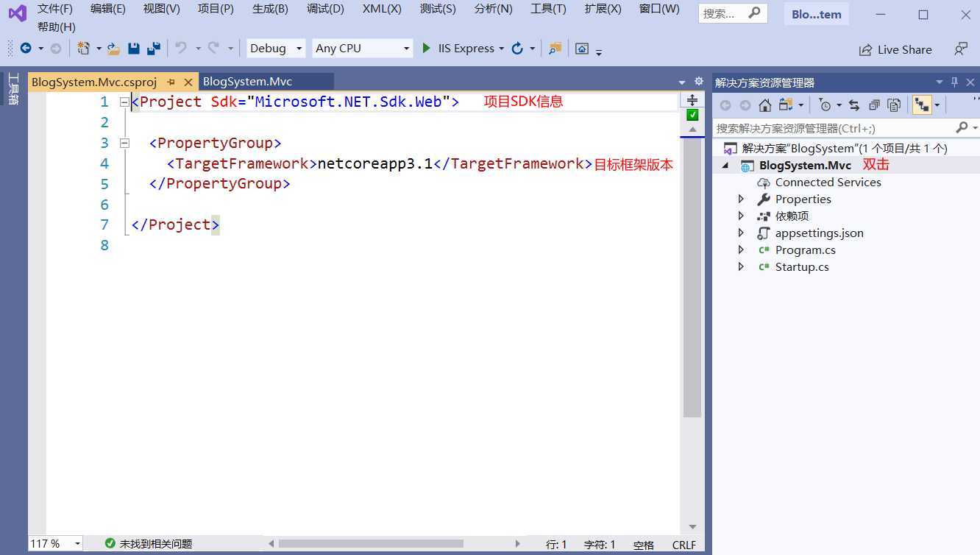This screenshot has width=980, height=555.
Task: Click the Open File folder icon
Action: [113, 49]
